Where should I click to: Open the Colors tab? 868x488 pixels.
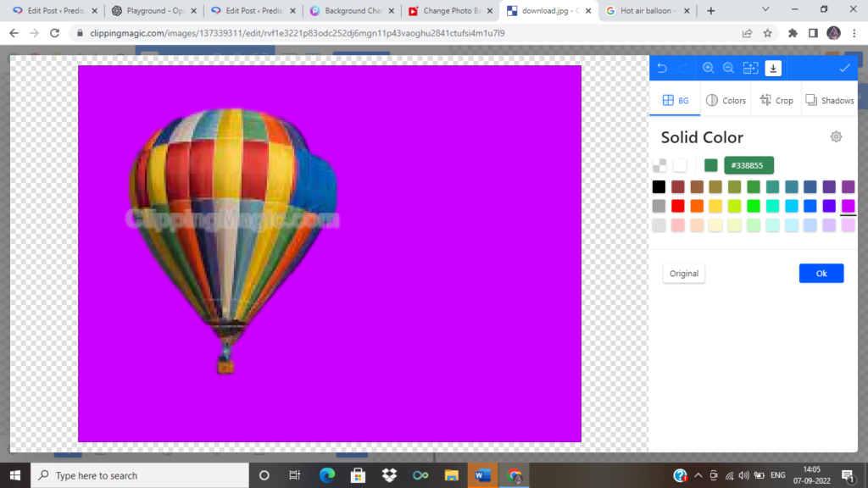coord(726,100)
